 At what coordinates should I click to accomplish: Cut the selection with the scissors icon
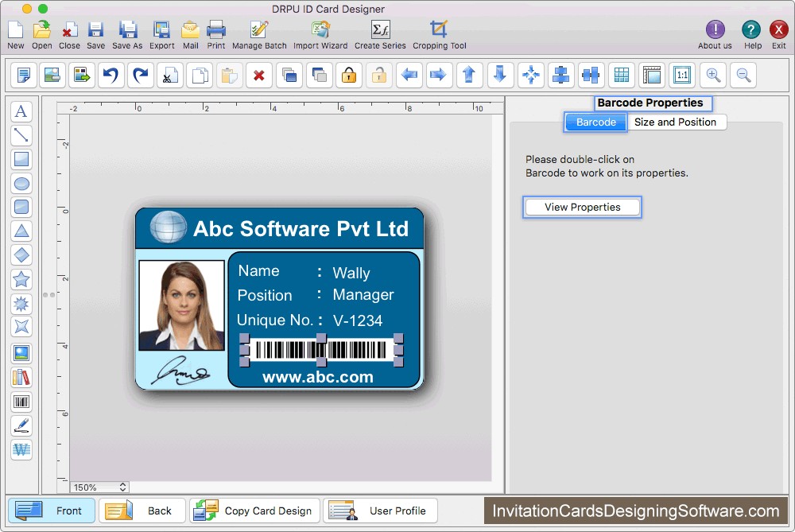tap(170, 76)
